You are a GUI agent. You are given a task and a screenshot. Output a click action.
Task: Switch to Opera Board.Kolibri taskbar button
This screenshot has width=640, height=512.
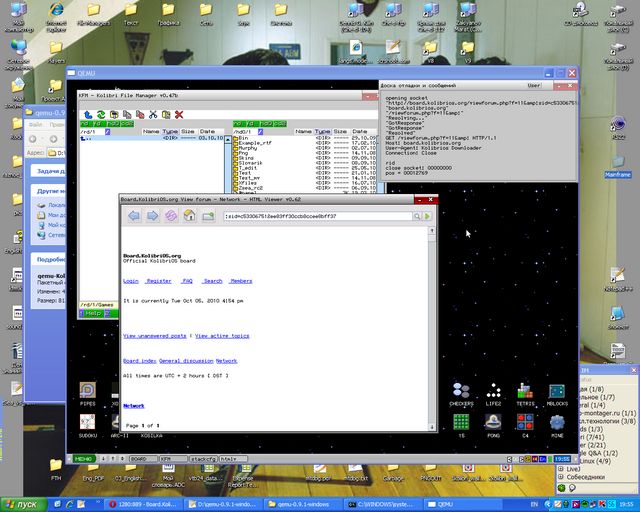(143, 505)
